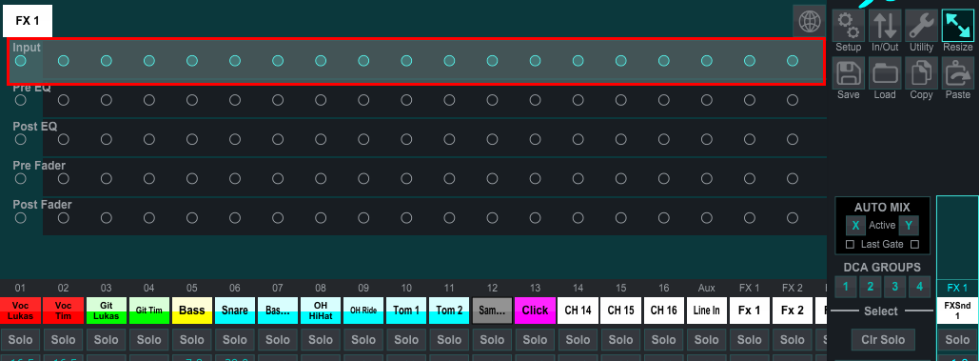Click the Clr Solo button
980x361 pixels.
tap(883, 340)
